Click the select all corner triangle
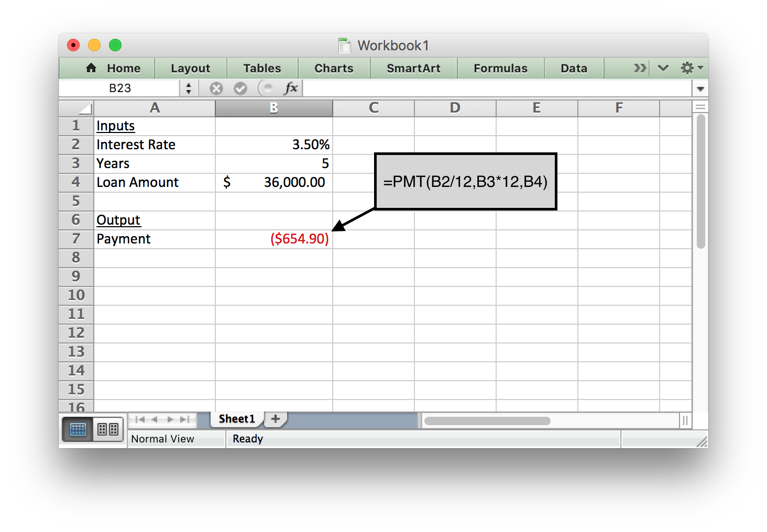Screen dimensions: 767x532 pyautogui.click(x=85, y=108)
